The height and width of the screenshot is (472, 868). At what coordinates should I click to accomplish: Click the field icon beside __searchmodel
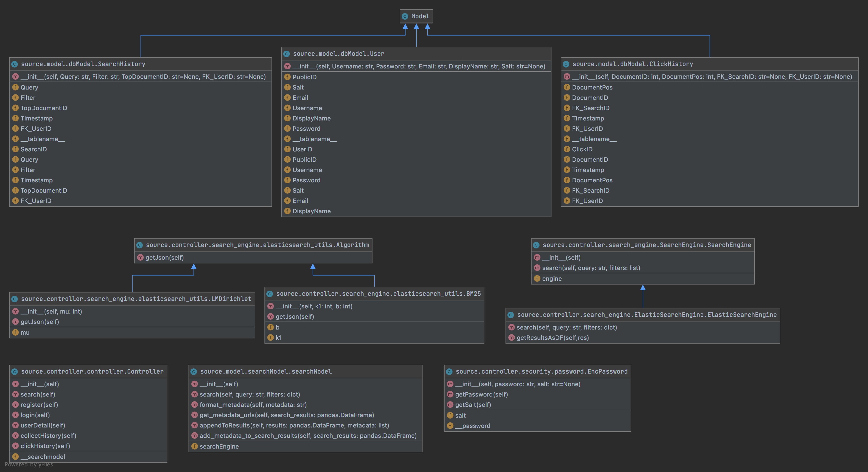(x=15, y=457)
